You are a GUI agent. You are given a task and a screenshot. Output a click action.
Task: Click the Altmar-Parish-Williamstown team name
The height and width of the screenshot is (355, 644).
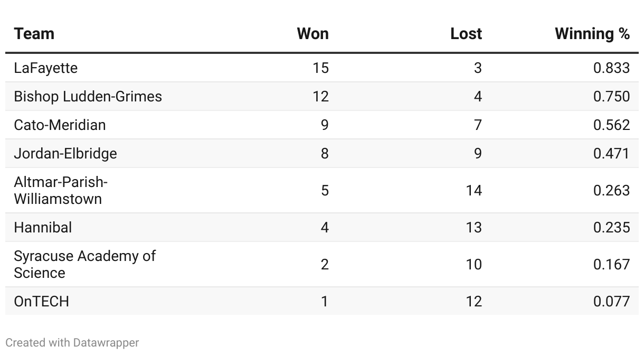pos(61,191)
